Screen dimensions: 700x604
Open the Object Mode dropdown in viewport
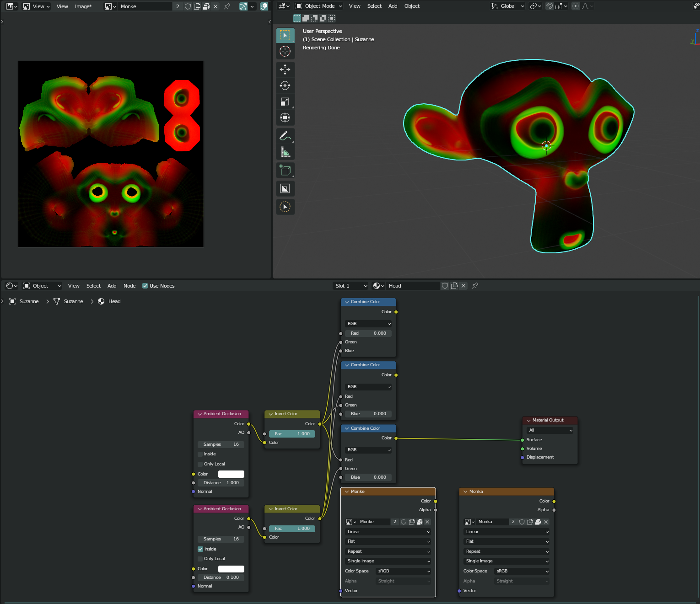[319, 6]
